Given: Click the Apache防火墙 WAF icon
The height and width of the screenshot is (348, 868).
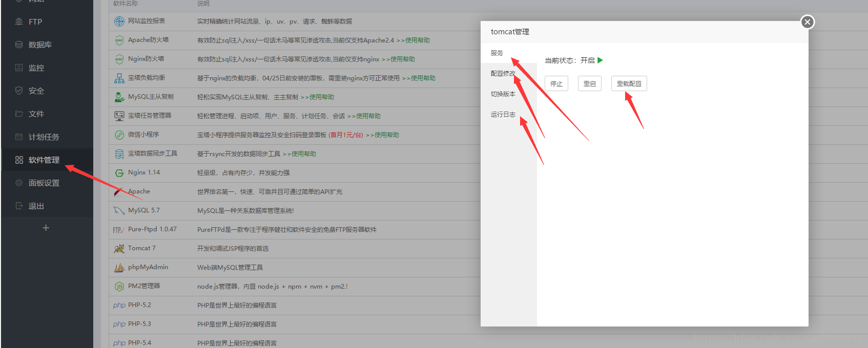Looking at the screenshot, I should tap(119, 40).
